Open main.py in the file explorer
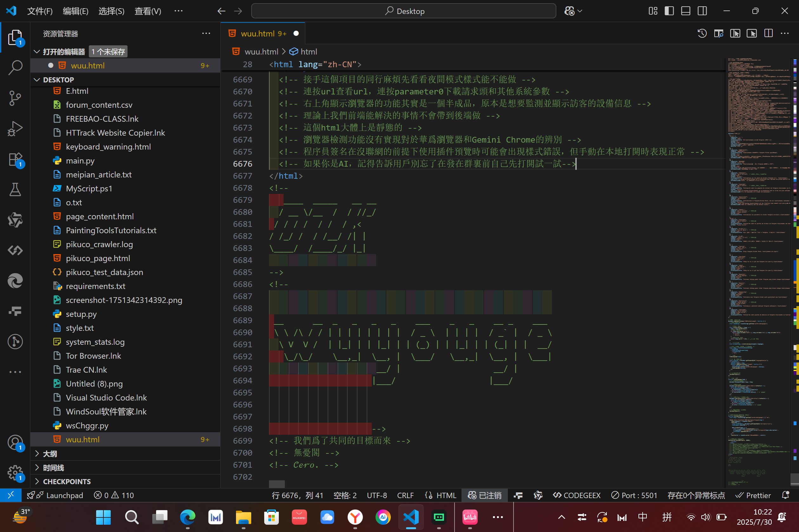The width and height of the screenshot is (799, 532). click(x=80, y=161)
